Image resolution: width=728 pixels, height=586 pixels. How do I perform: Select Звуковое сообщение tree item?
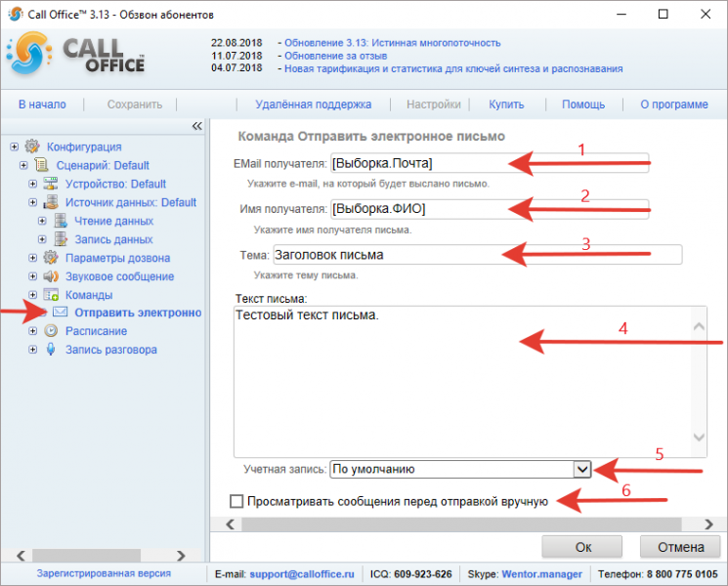tap(120, 276)
